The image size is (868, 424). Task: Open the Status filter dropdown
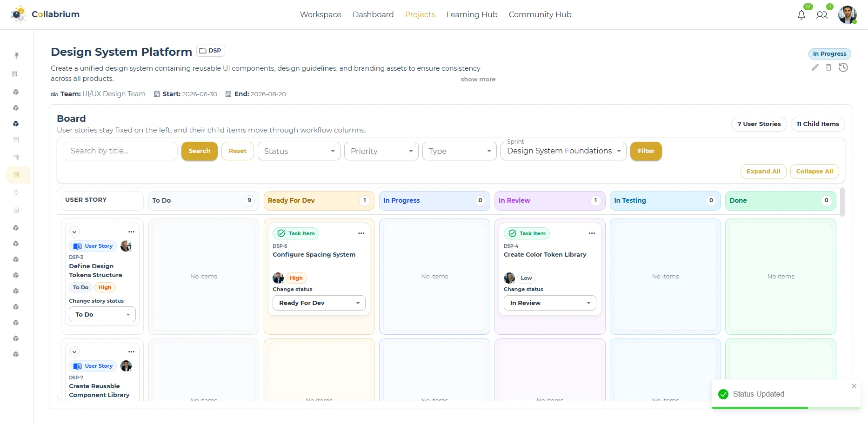pyautogui.click(x=299, y=151)
